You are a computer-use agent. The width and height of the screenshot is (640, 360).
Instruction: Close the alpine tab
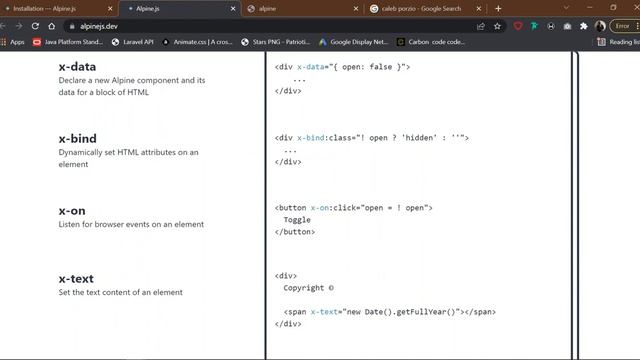[356, 9]
